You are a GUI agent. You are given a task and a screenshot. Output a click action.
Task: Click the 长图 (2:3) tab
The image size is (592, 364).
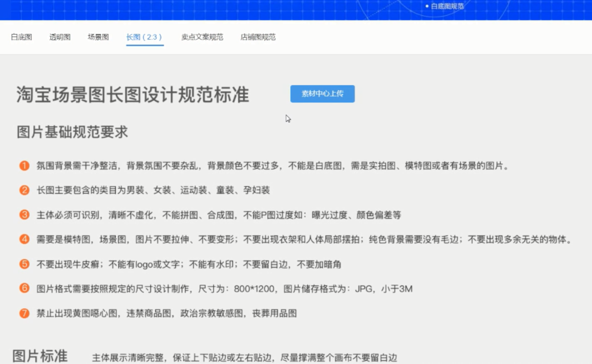coord(144,37)
